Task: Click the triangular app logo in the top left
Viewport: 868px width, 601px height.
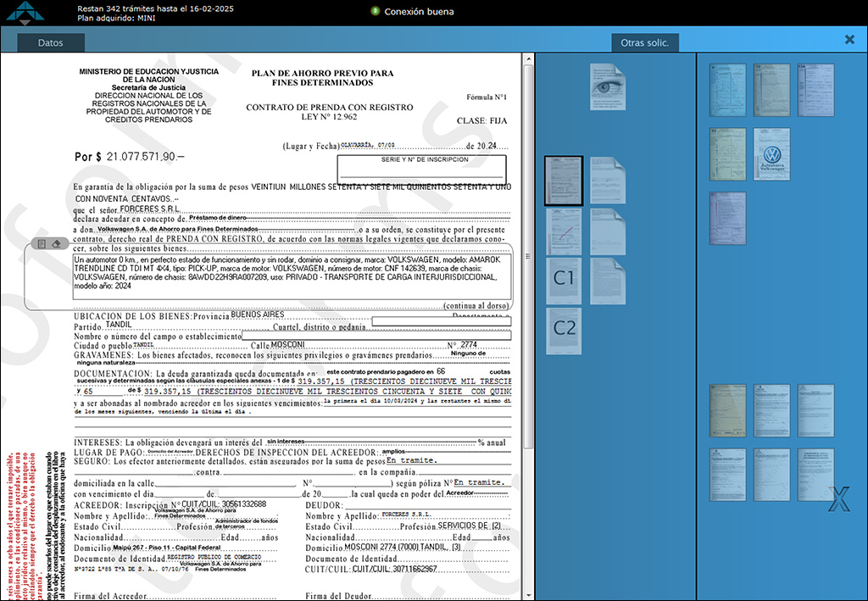Action: (x=22, y=12)
